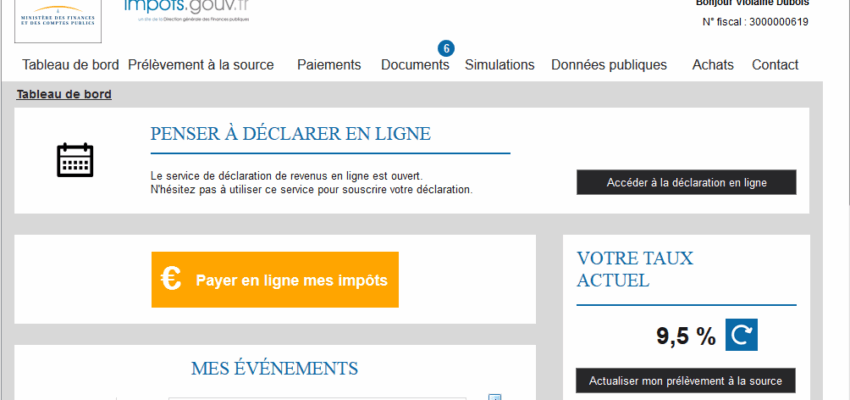Click the calendar icon in the declaration banner
The height and width of the screenshot is (400, 850).
[75, 160]
